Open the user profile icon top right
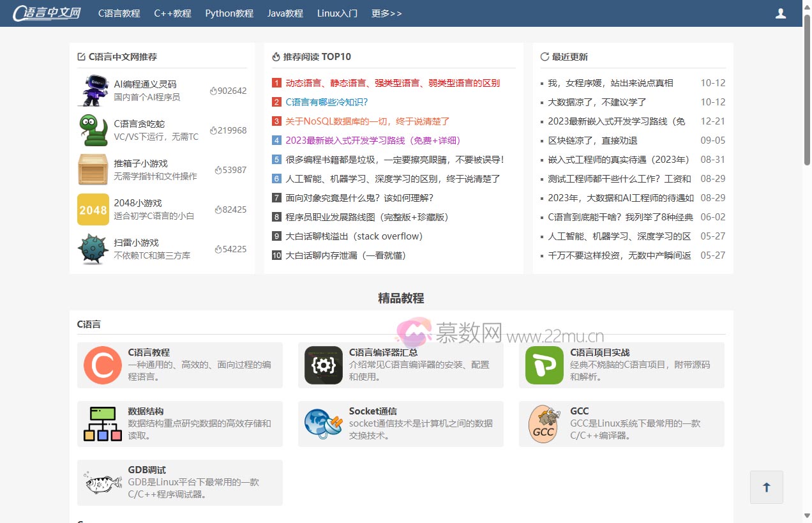The height and width of the screenshot is (523, 812). [780, 13]
